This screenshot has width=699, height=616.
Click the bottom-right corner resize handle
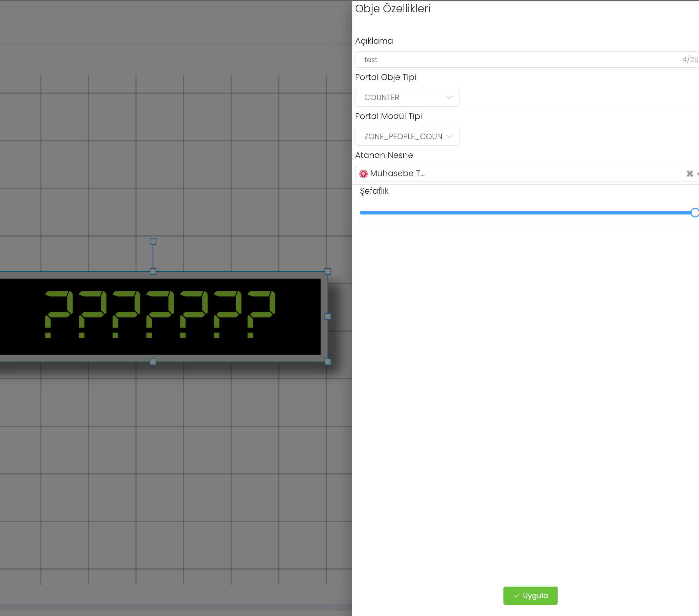pyautogui.click(x=328, y=362)
